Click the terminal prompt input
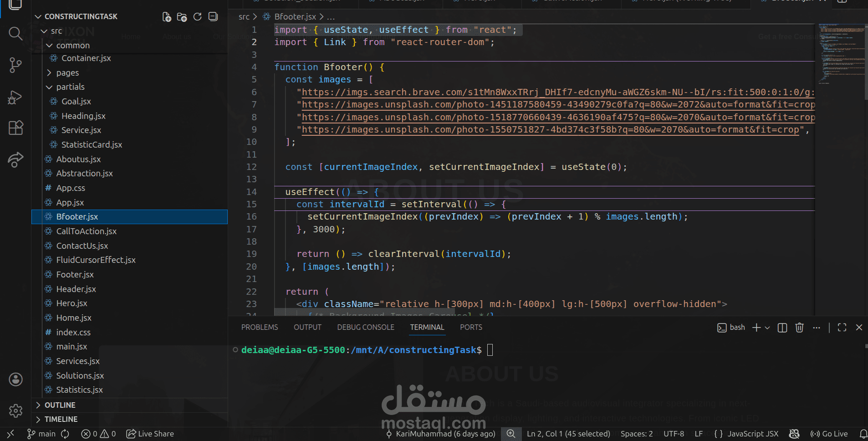This screenshot has width=868, height=441. click(490, 350)
